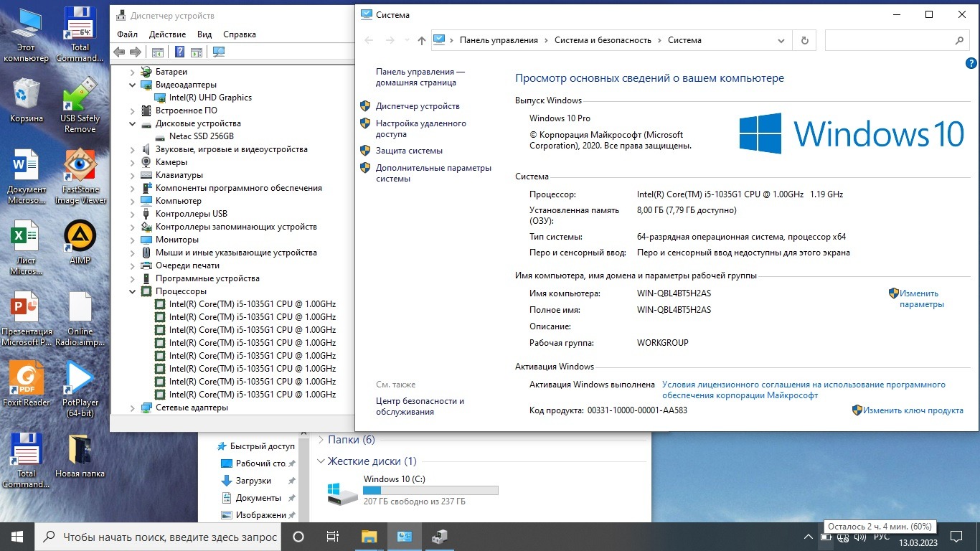Open File Explorer from the taskbar
Viewport: 980px width, 551px height.
pyautogui.click(x=369, y=537)
